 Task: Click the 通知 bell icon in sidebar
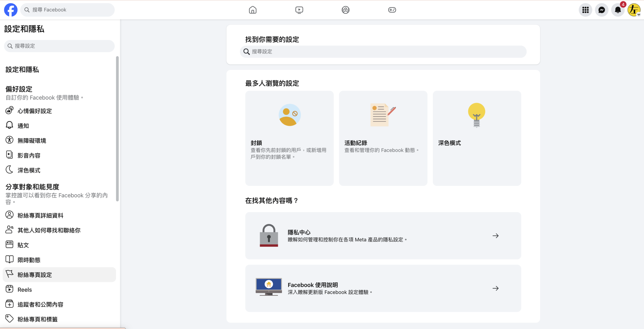10,125
